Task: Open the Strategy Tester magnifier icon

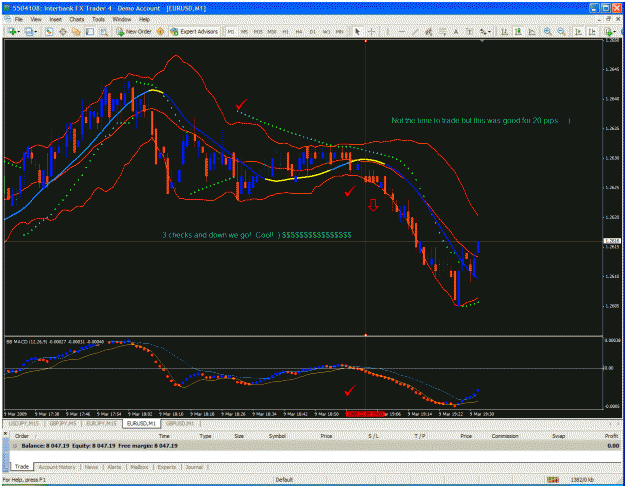Action: pos(104,31)
